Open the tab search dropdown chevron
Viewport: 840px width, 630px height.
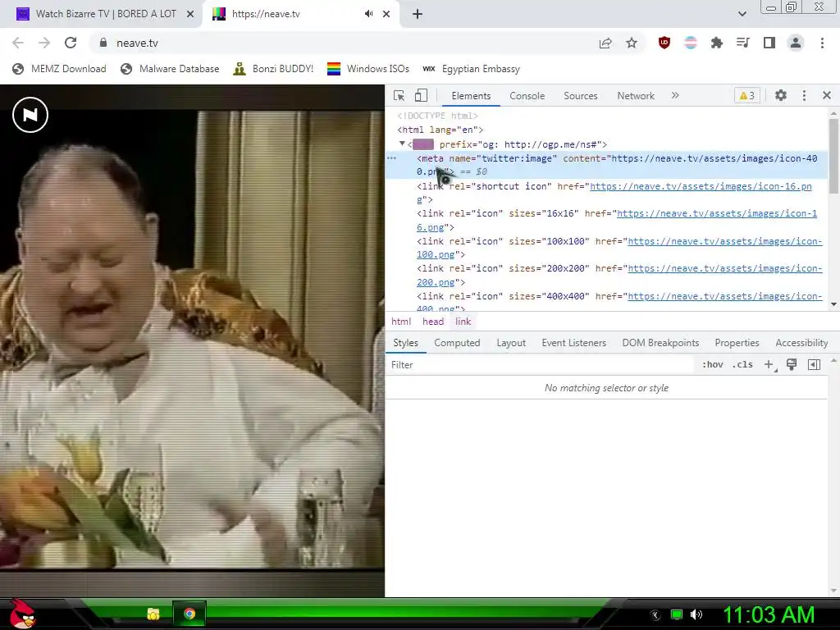click(742, 14)
